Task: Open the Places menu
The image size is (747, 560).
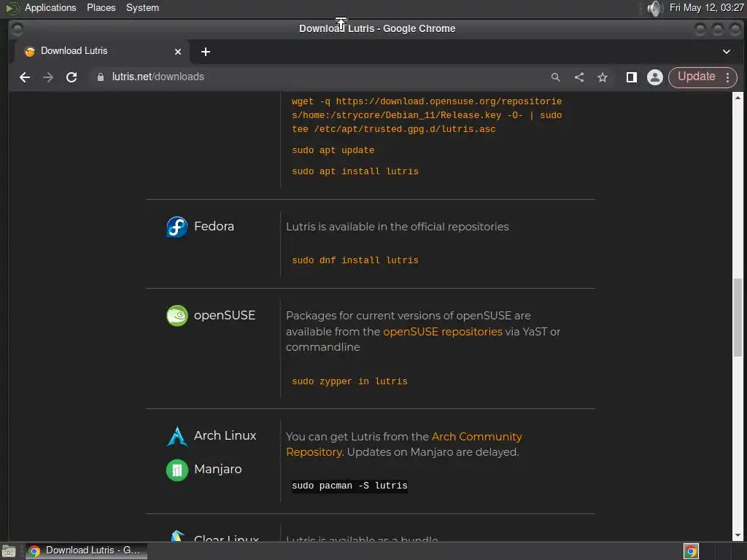Action: pos(101,7)
